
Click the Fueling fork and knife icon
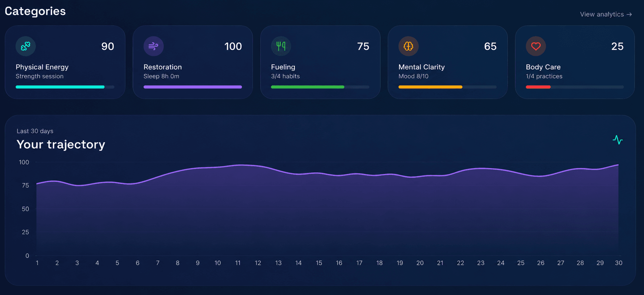pyautogui.click(x=281, y=46)
